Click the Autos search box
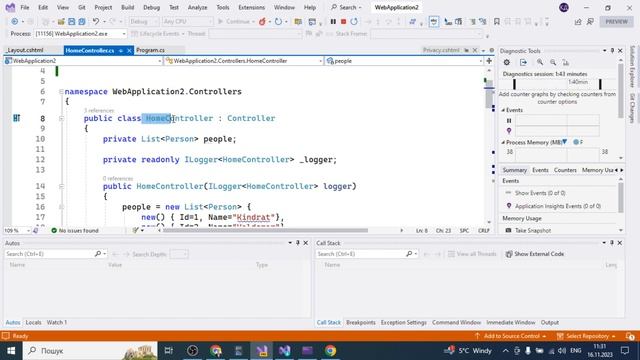This screenshot has height=360, width=640. pyautogui.click(x=56, y=254)
